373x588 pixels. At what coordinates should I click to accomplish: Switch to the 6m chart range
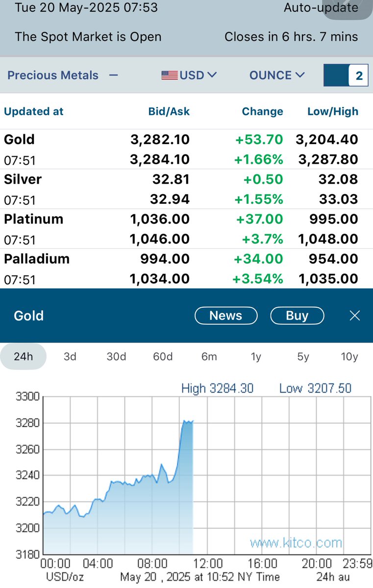[x=209, y=357]
